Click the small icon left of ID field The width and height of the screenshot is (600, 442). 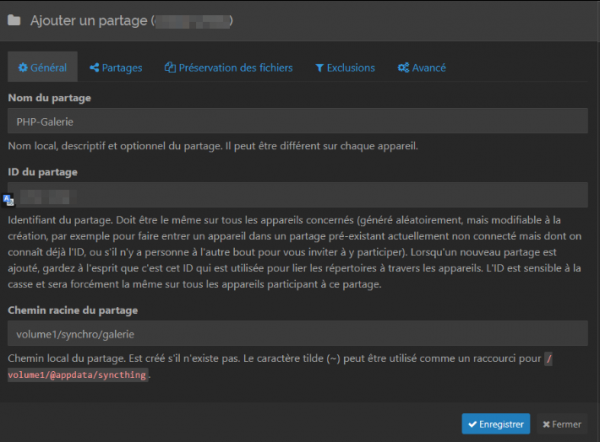pos(9,199)
